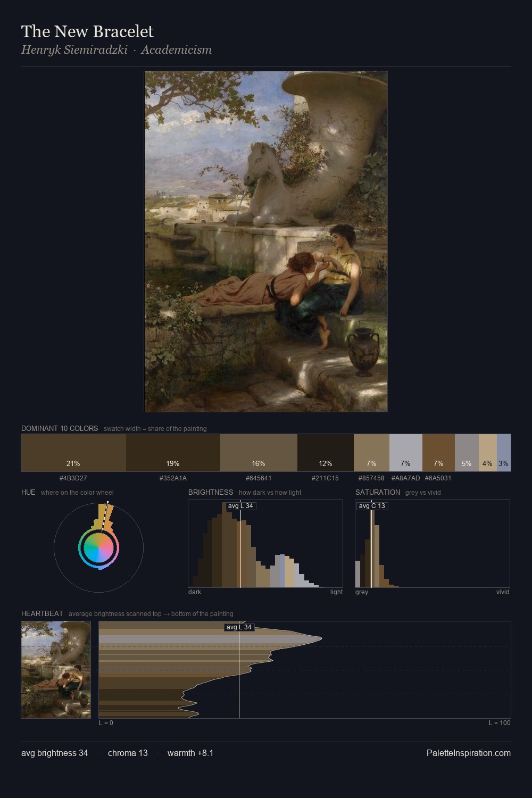Select the 19% swatch #352A1A
The width and height of the screenshot is (532, 798).
point(173,453)
